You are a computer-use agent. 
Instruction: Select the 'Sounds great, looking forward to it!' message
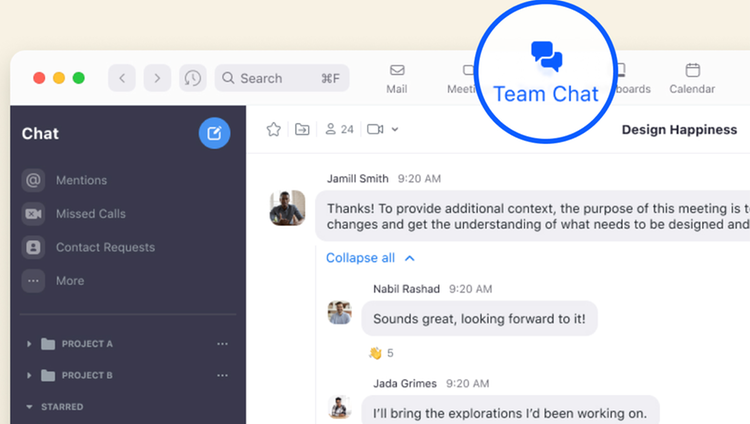point(479,319)
